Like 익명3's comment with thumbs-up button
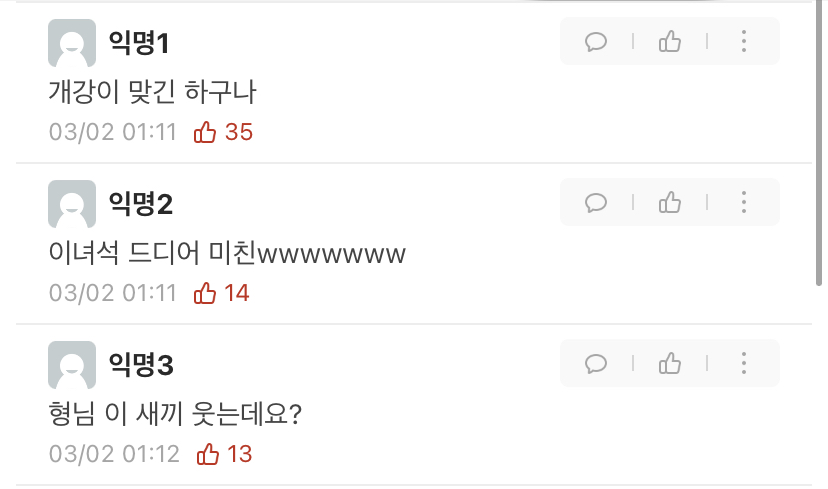Image resolution: width=828 pixels, height=489 pixels. click(x=670, y=363)
